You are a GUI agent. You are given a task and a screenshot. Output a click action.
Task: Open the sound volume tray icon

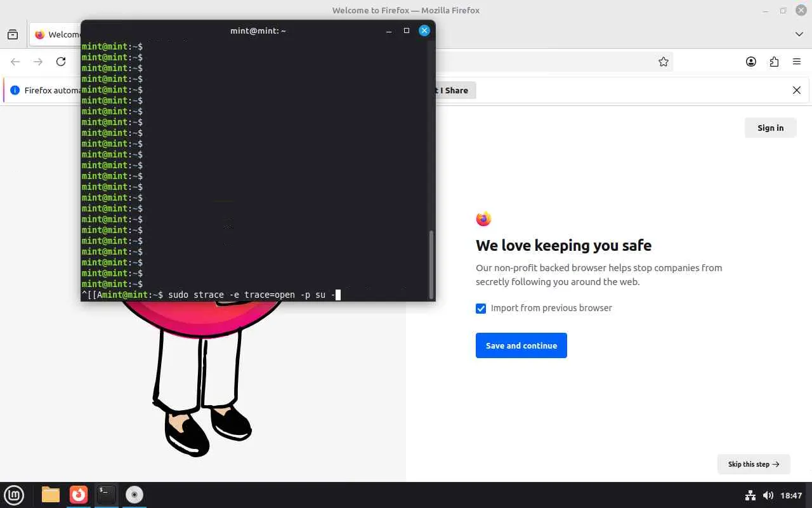(x=768, y=495)
